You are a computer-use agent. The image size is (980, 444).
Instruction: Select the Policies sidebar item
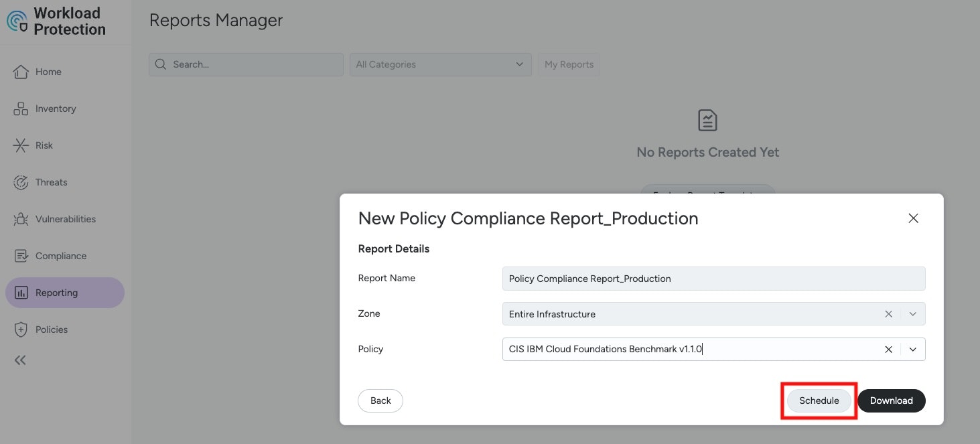tap(52, 329)
